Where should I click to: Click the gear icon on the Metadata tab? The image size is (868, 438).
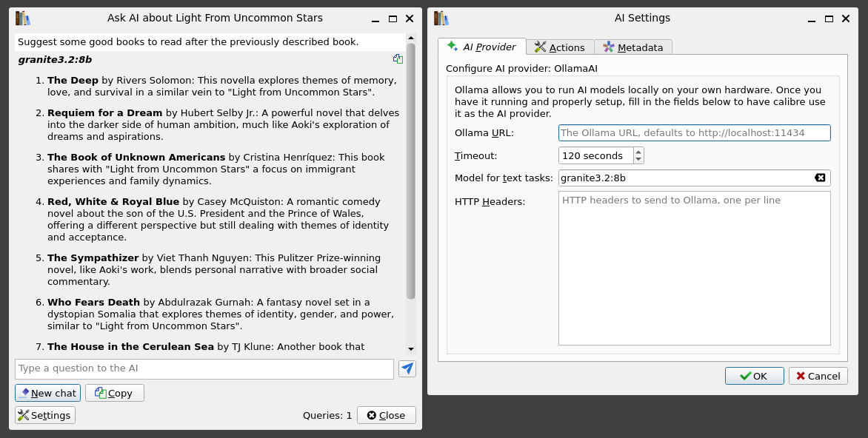(610, 47)
